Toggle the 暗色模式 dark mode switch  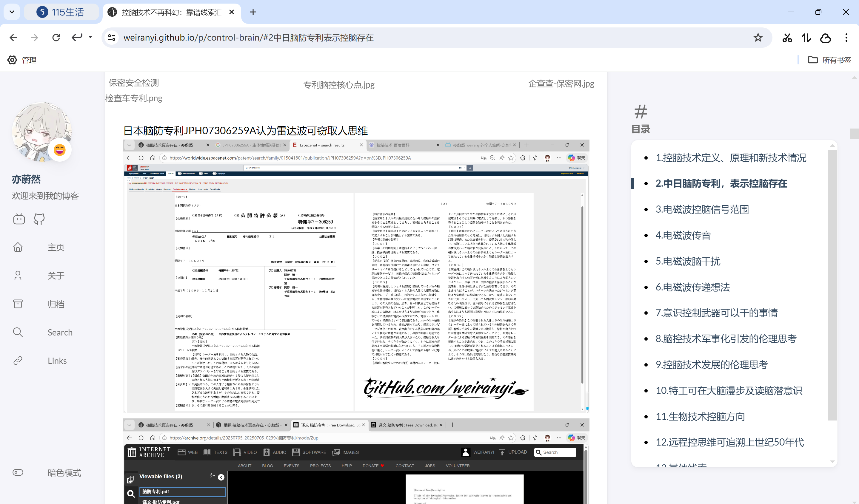pos(18,472)
